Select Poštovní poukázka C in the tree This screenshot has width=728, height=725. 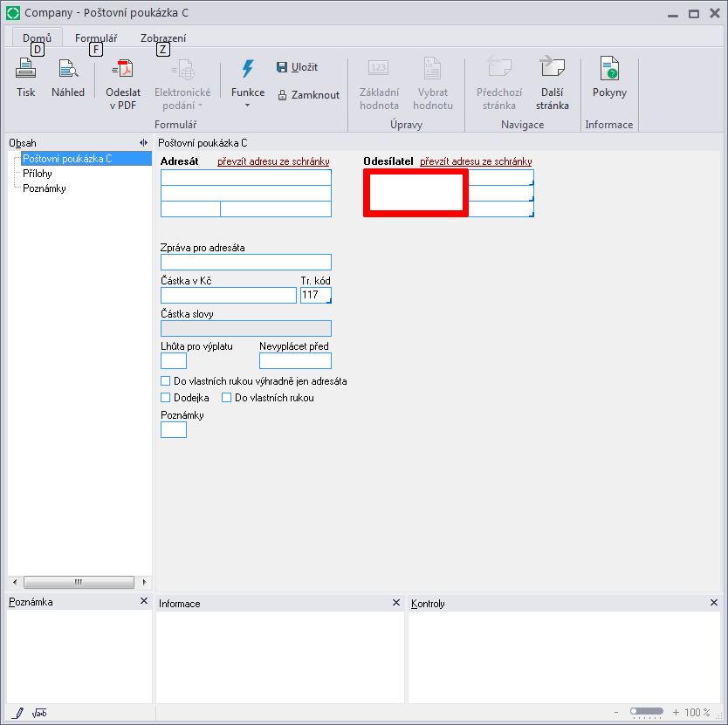[86, 159]
